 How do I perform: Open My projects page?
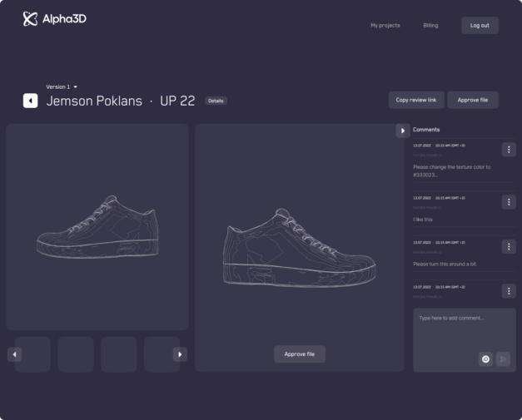point(385,25)
